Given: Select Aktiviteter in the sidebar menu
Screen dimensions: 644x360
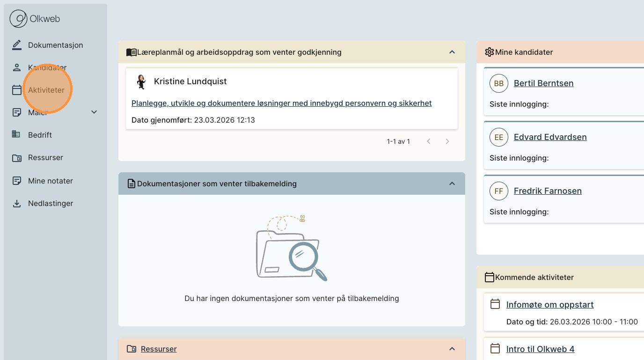Looking at the screenshot, I should click(x=46, y=90).
